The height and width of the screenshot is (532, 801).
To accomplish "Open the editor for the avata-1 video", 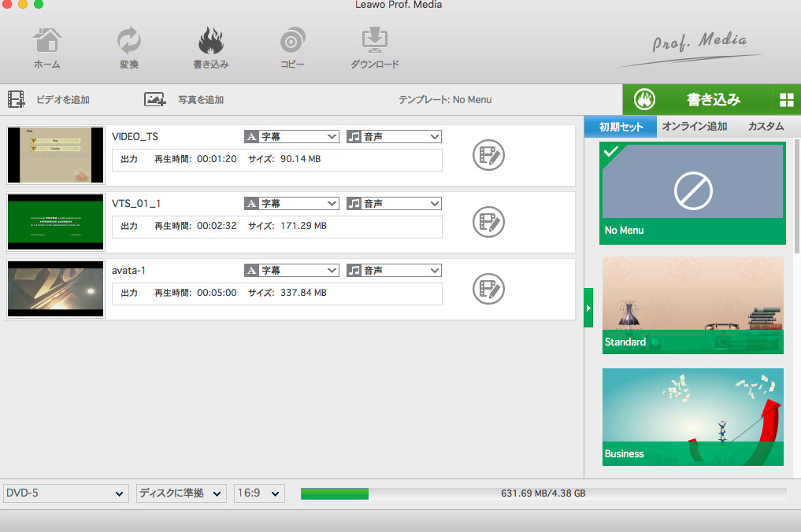I will pyautogui.click(x=488, y=288).
